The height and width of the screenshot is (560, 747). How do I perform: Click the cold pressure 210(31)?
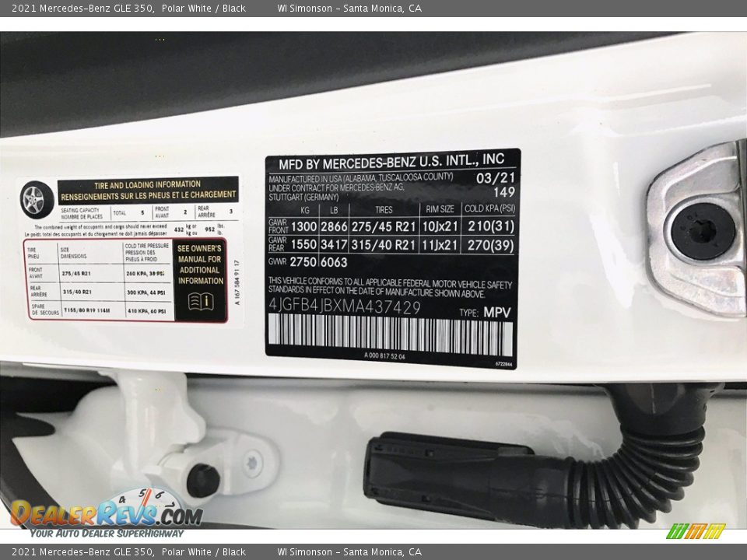491,226
